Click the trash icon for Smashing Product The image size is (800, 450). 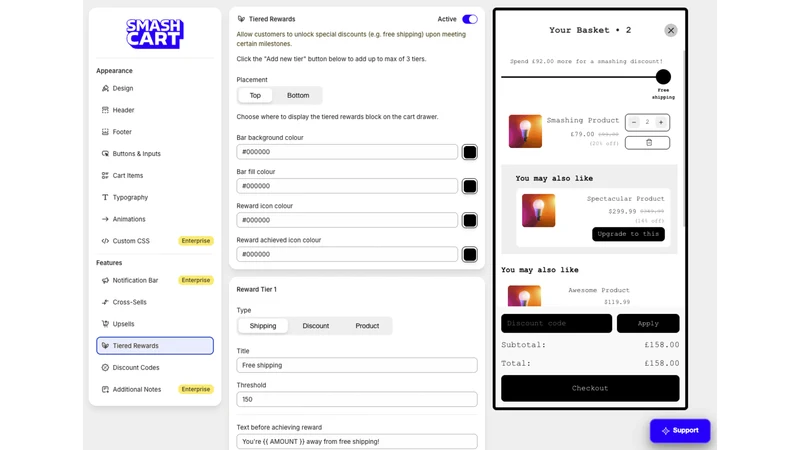click(x=649, y=143)
